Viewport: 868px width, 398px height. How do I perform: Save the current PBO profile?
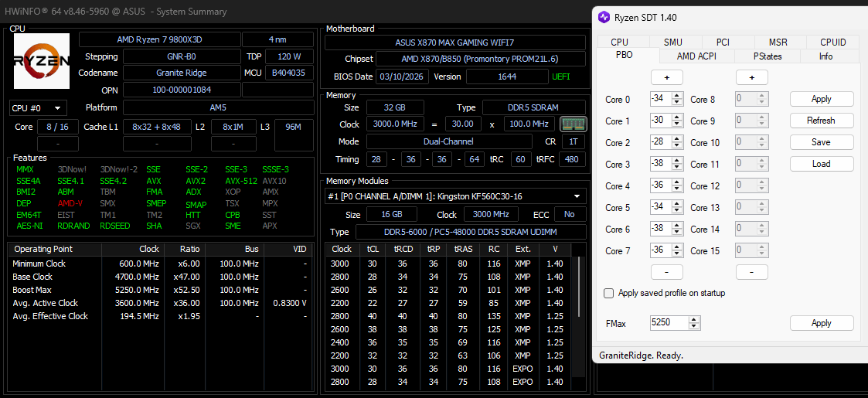[x=821, y=142]
